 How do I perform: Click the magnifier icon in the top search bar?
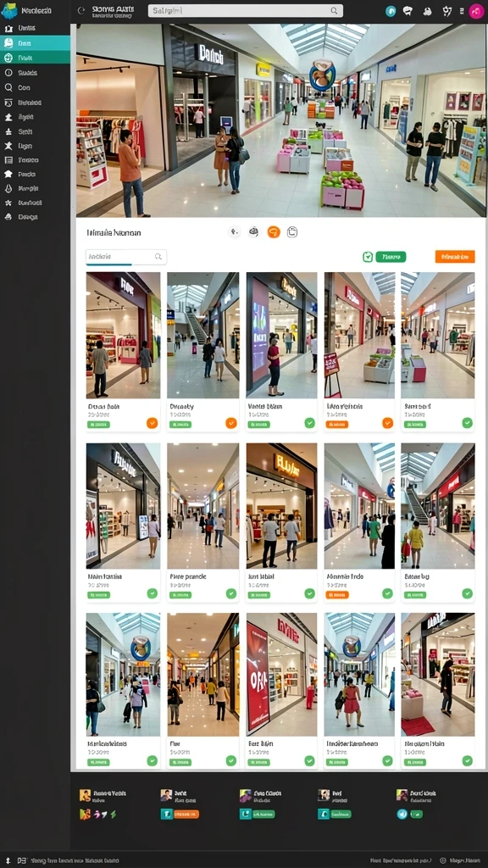(334, 10)
